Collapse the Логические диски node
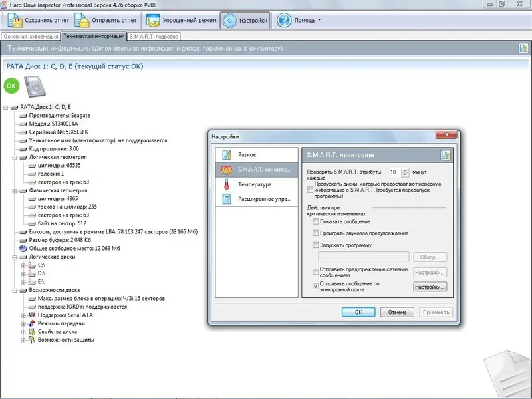The image size is (532, 399). click(x=15, y=257)
